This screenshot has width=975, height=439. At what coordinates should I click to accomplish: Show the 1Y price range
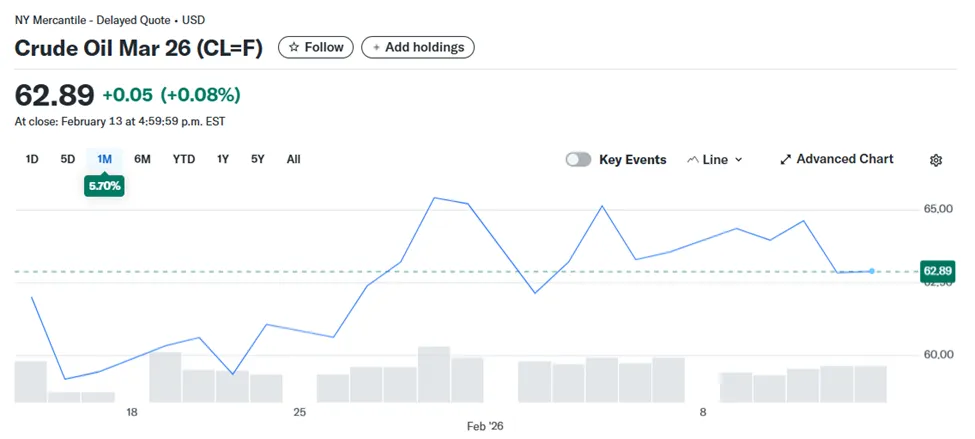click(x=223, y=159)
